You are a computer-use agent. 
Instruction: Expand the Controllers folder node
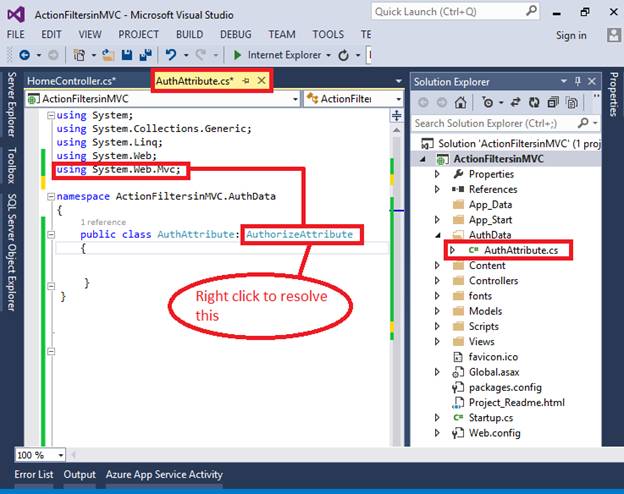tap(437, 281)
